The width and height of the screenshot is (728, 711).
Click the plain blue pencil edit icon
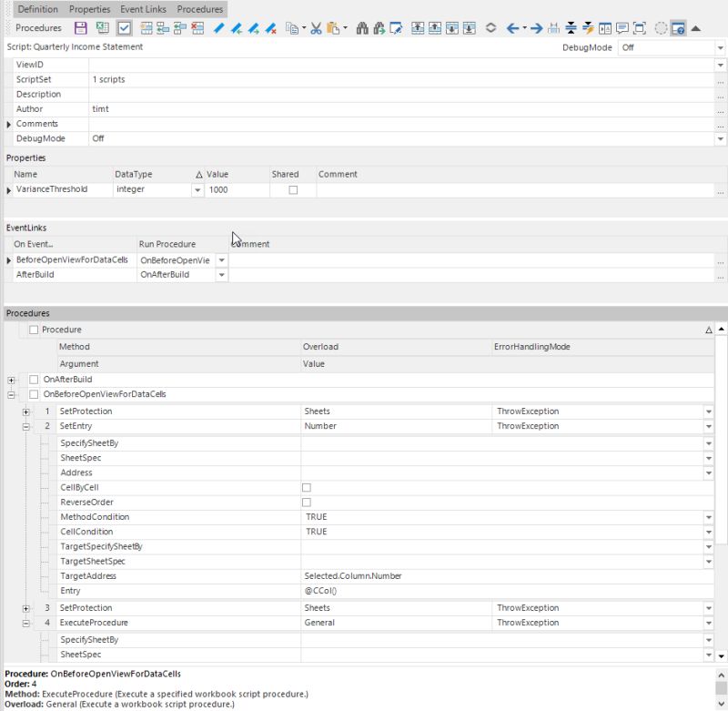tap(218, 28)
